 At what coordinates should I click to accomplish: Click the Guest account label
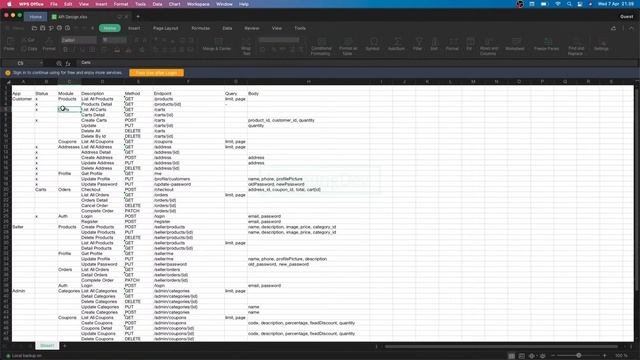pyautogui.click(x=626, y=17)
